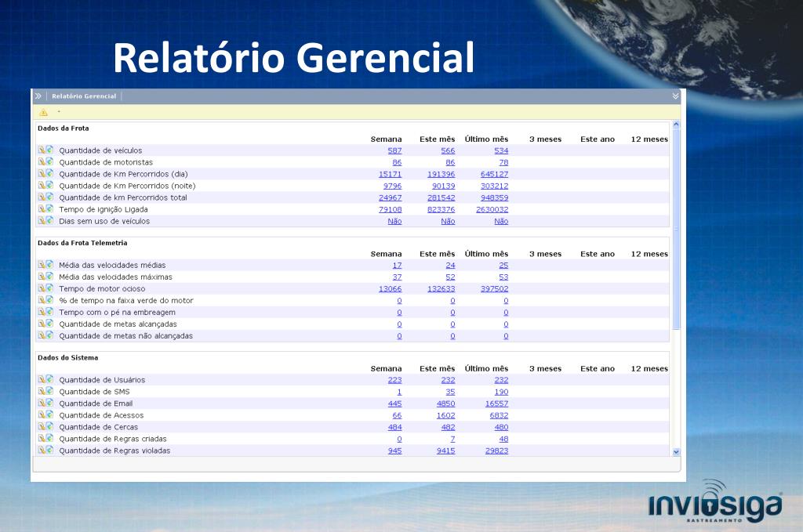The height and width of the screenshot is (532, 803).
Task: Click blue refresh icon beside Quantidade de Acessos
Action: (x=49, y=414)
